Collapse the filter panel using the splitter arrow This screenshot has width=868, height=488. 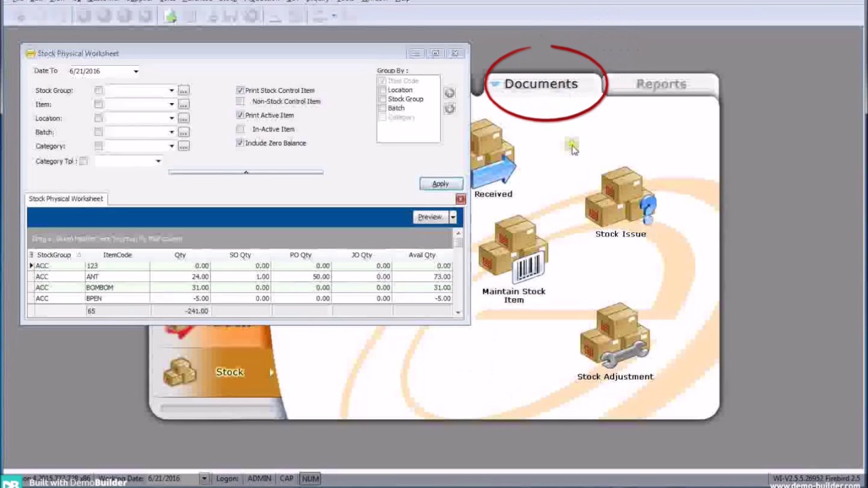point(245,172)
